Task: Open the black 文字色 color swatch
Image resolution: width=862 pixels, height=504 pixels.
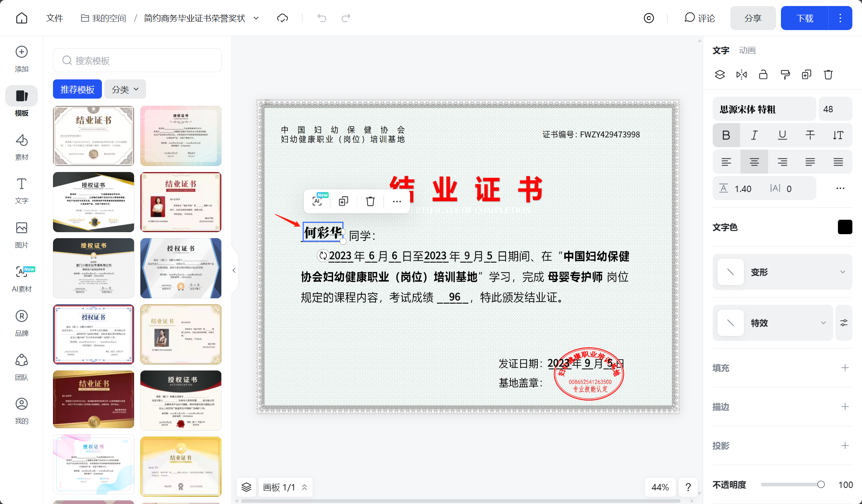Action: [x=845, y=227]
